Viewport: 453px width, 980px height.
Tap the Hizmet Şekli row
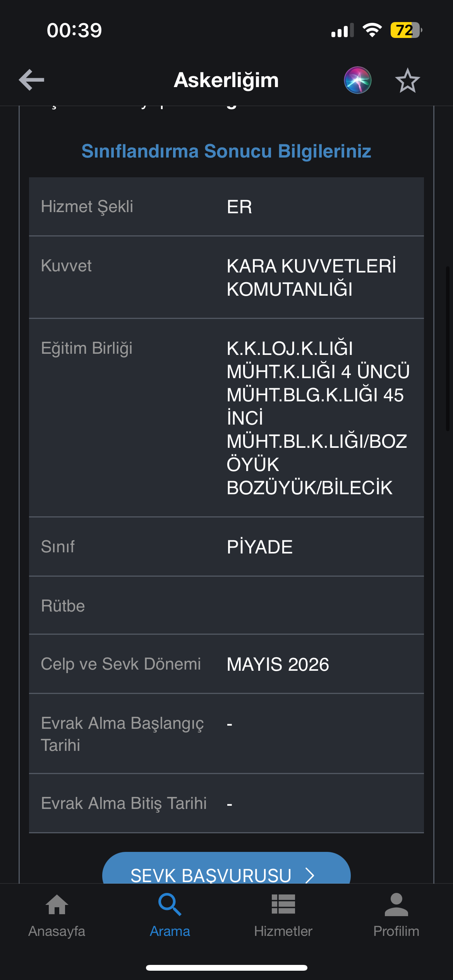coord(226,207)
